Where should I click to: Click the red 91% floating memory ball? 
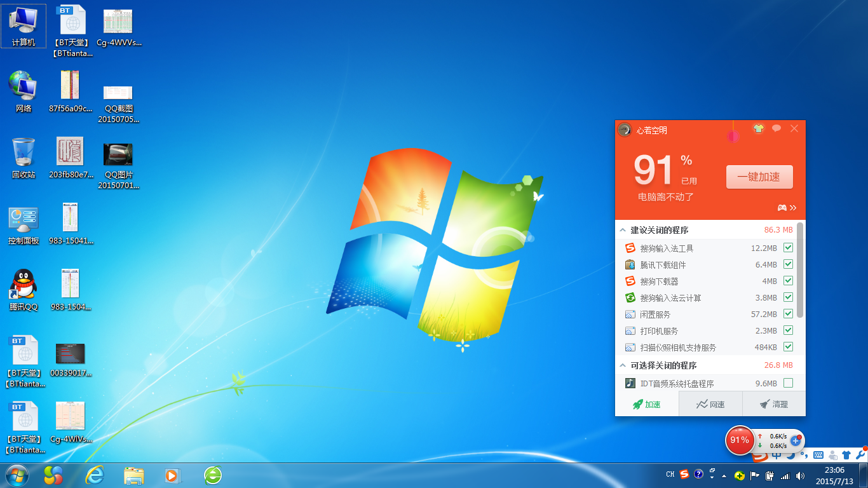[740, 440]
